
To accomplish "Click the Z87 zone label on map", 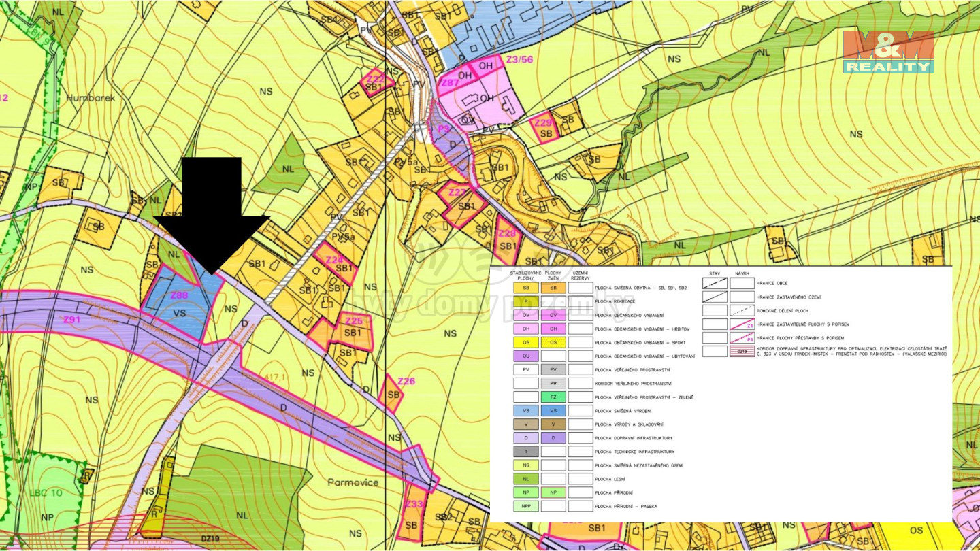I will pyautogui.click(x=448, y=83).
